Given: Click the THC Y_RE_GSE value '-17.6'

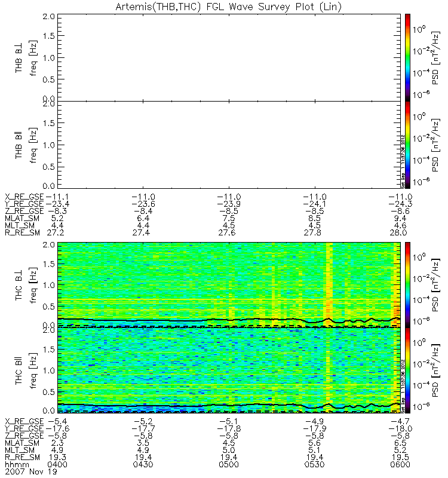Looking at the screenshot, I should [57, 428].
